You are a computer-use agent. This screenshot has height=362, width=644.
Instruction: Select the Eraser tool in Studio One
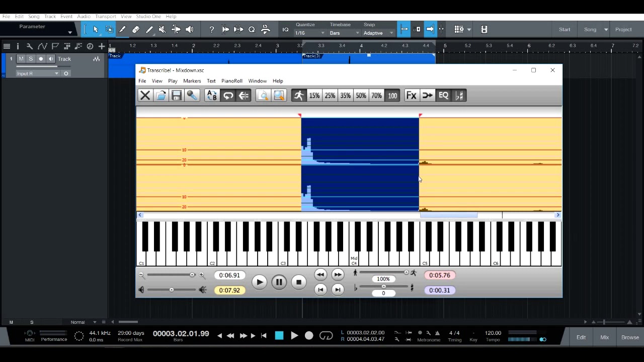coord(136,30)
